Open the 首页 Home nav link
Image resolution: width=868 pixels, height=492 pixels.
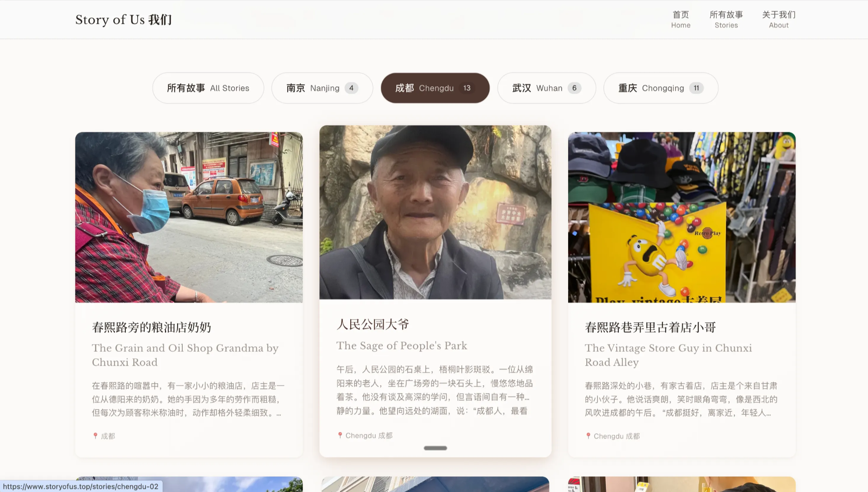(x=681, y=20)
